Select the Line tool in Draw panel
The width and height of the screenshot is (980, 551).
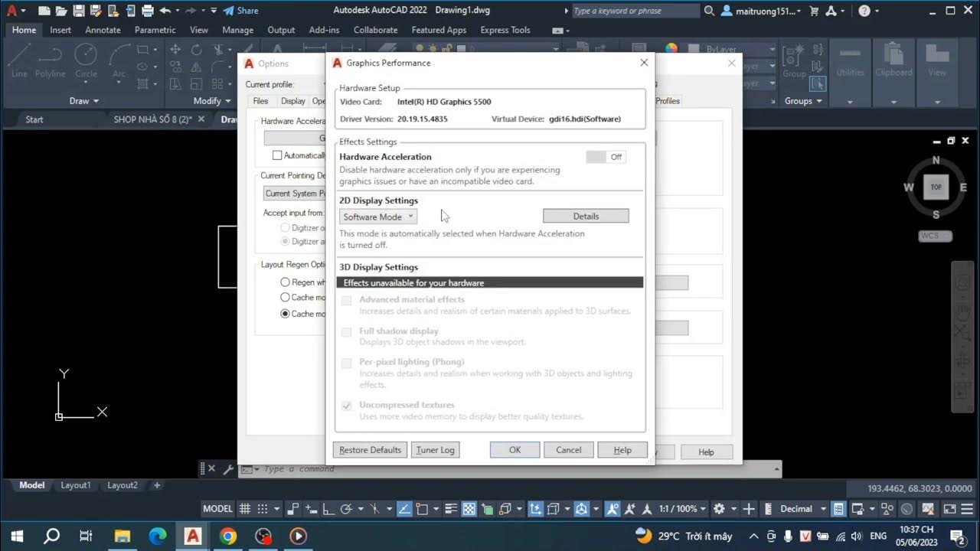(20, 61)
